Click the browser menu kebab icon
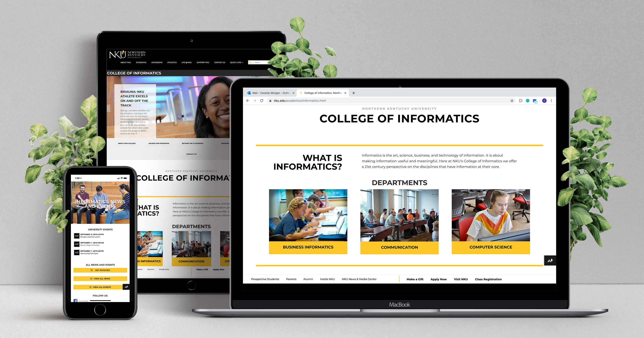This screenshot has width=644, height=338. 553,101
